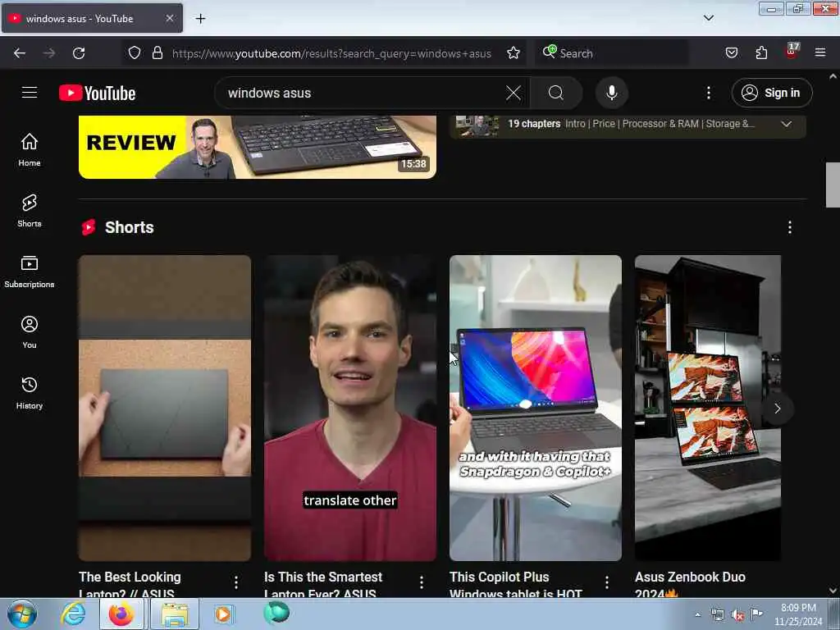Open extension with 17 badge
The image size is (840, 630).
point(792,52)
